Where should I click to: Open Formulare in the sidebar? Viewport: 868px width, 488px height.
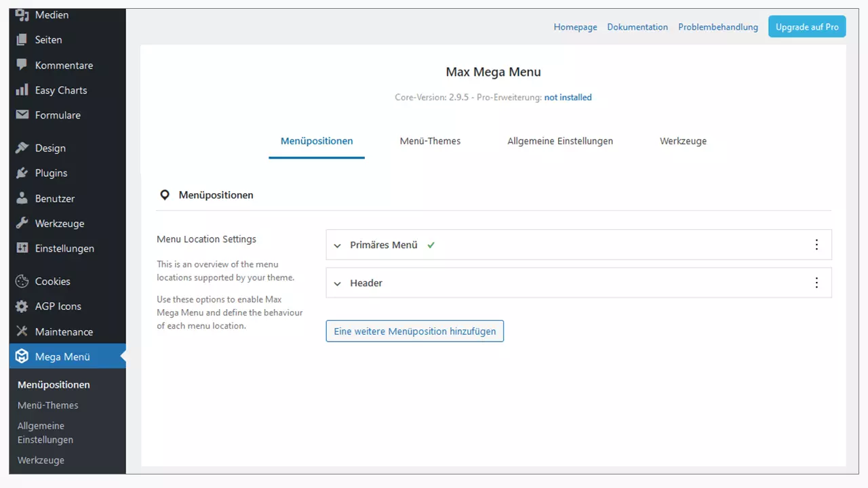pos(58,115)
